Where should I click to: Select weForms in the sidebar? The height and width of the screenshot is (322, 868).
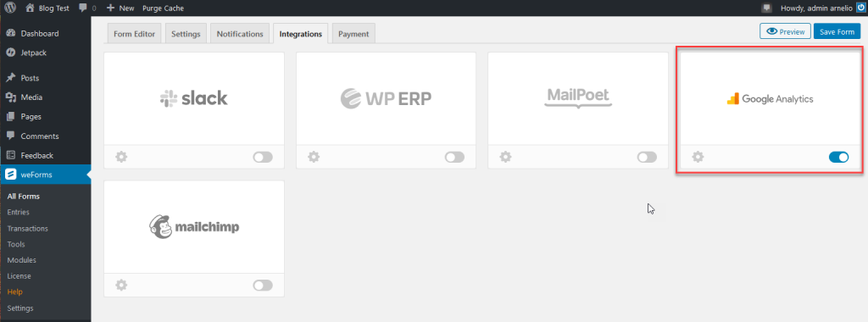(46, 175)
